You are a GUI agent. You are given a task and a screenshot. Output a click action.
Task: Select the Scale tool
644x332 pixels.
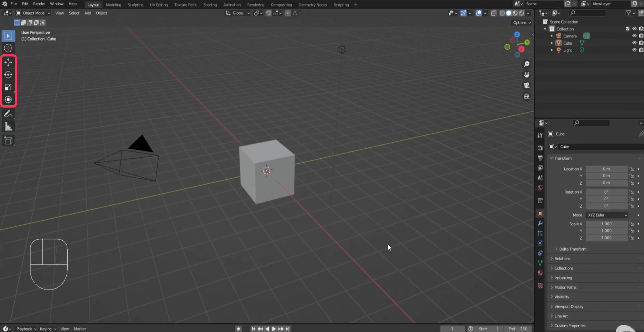pyautogui.click(x=8, y=87)
